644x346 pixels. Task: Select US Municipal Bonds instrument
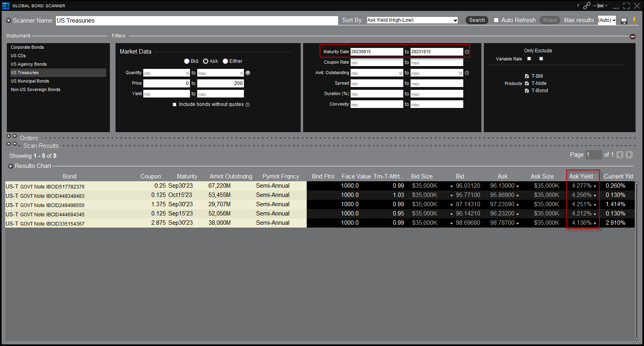(30, 81)
